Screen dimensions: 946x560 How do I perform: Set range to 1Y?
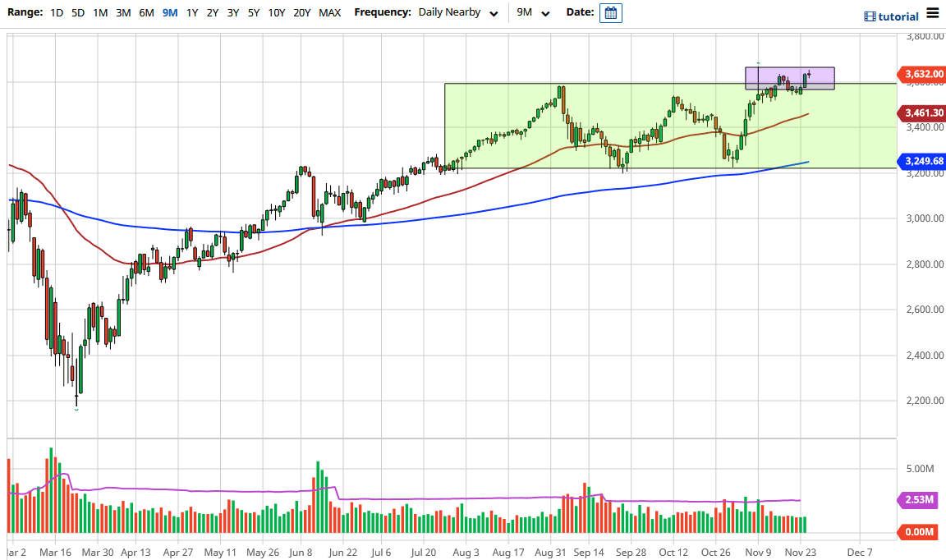(192, 12)
